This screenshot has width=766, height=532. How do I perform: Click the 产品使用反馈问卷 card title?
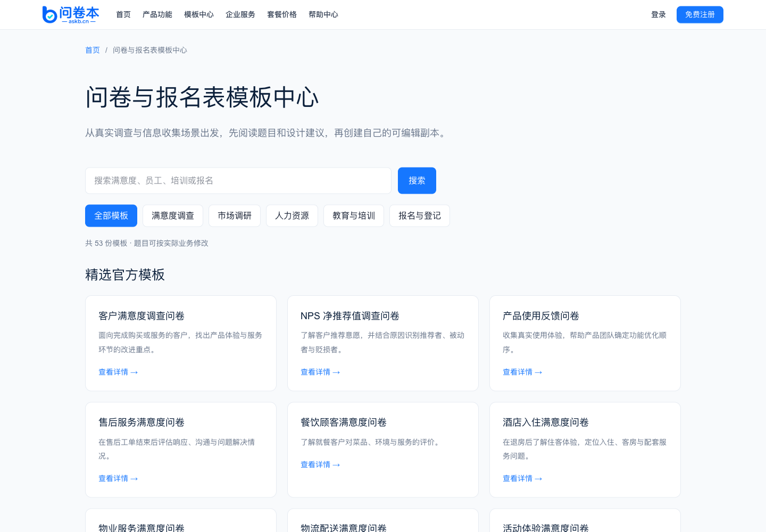(541, 316)
